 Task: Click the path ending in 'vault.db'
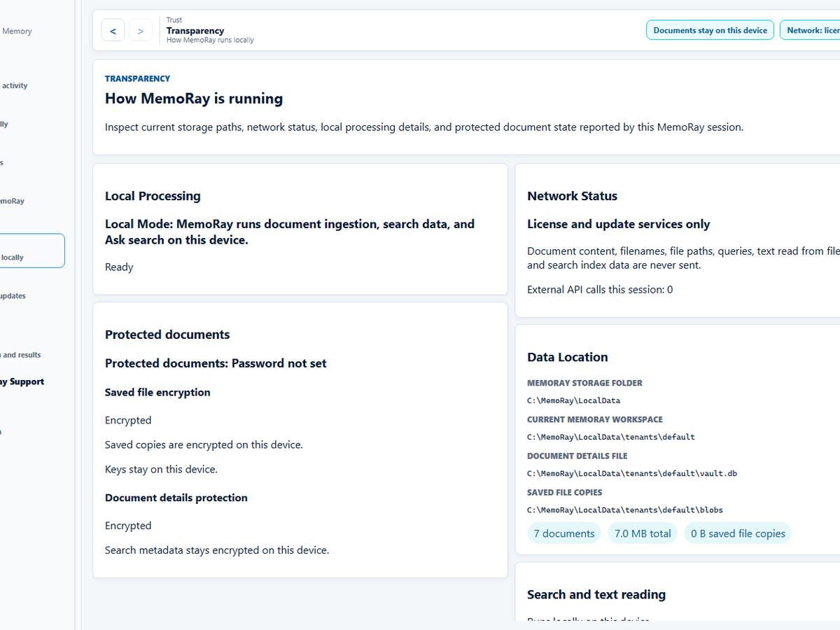tap(632, 473)
